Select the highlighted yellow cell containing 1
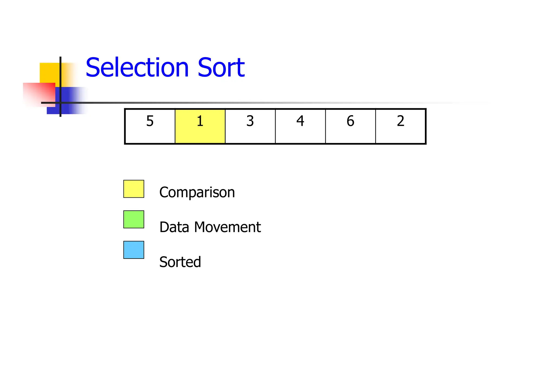The image size is (555, 392). [200, 126]
